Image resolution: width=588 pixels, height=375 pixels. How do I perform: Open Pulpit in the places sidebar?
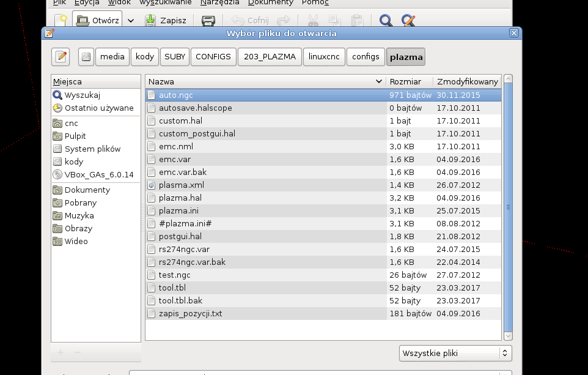pos(96,136)
